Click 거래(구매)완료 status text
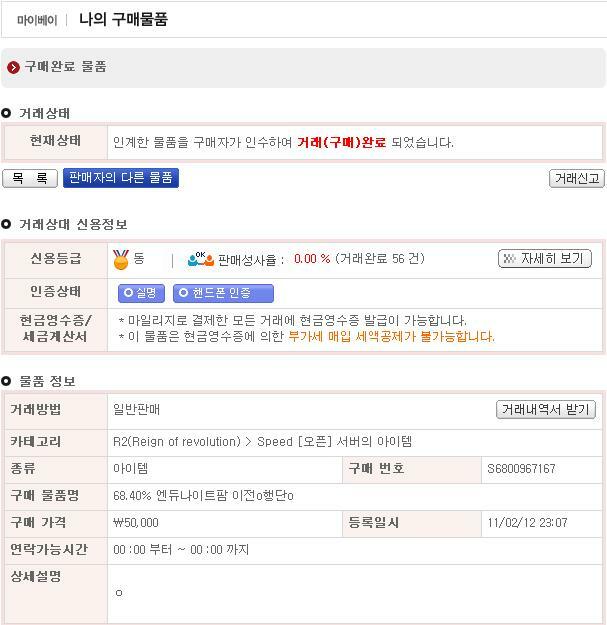 [x=342, y=142]
